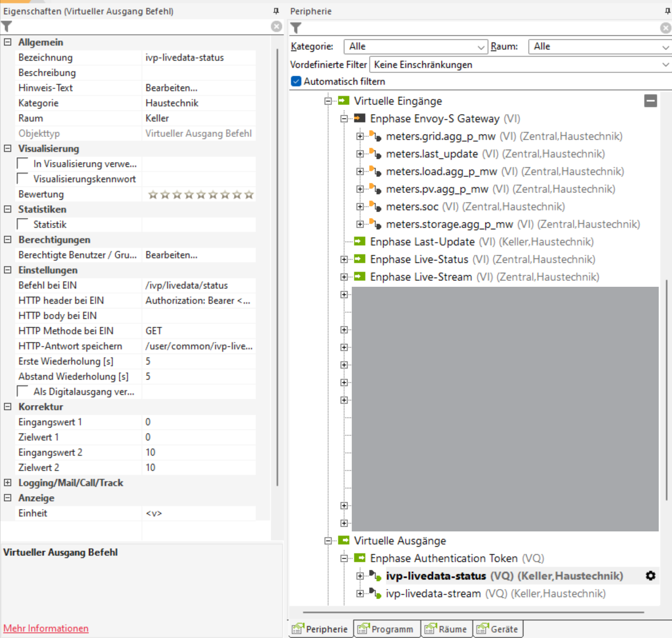This screenshot has width=672, height=638.
Task: Click the Enphase Envoy-S Gateway icon
Action: point(360,118)
